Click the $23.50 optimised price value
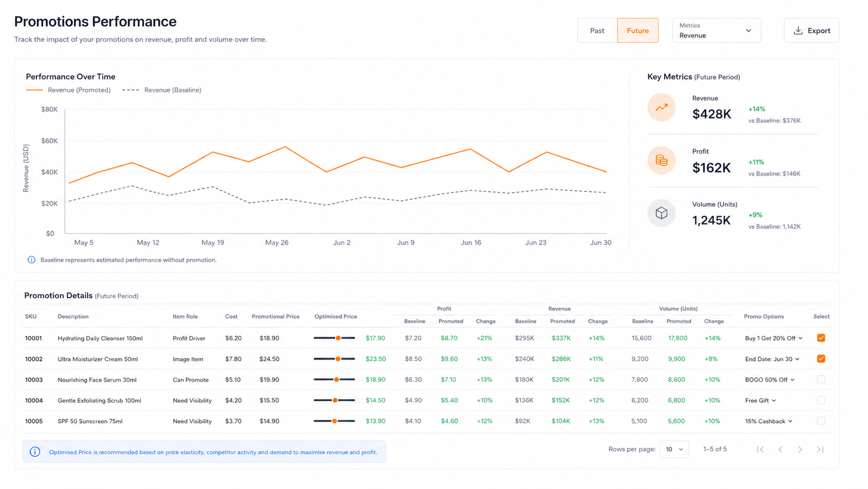This screenshot has width=868, height=489. click(376, 359)
